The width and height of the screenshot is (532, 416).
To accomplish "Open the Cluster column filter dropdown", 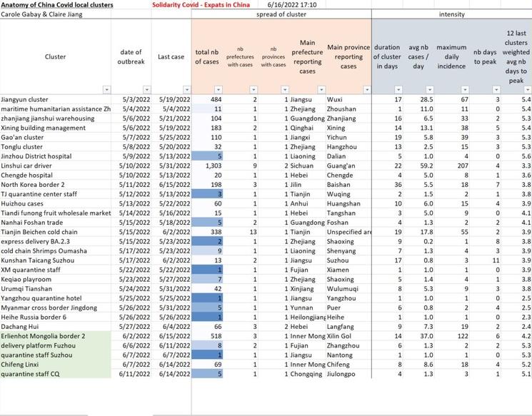I will pyautogui.click(x=106, y=90).
